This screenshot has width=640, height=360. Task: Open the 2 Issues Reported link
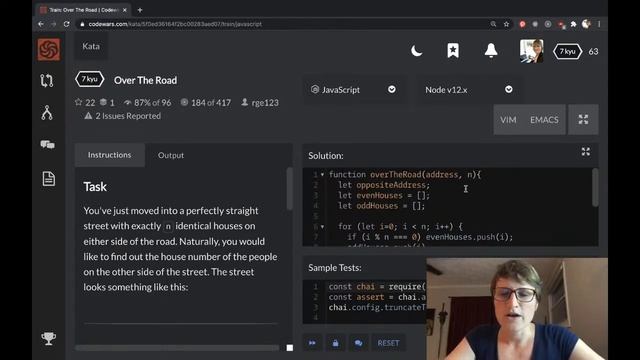(122, 116)
